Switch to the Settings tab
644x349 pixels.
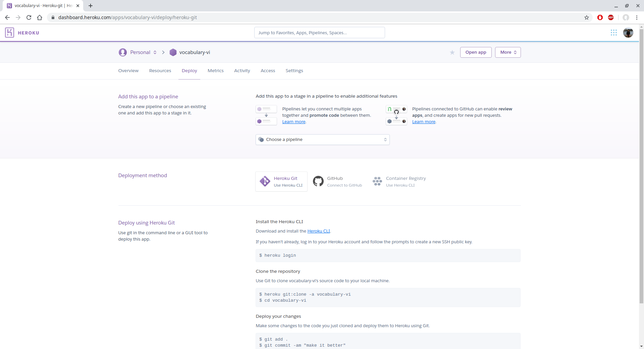[294, 70]
